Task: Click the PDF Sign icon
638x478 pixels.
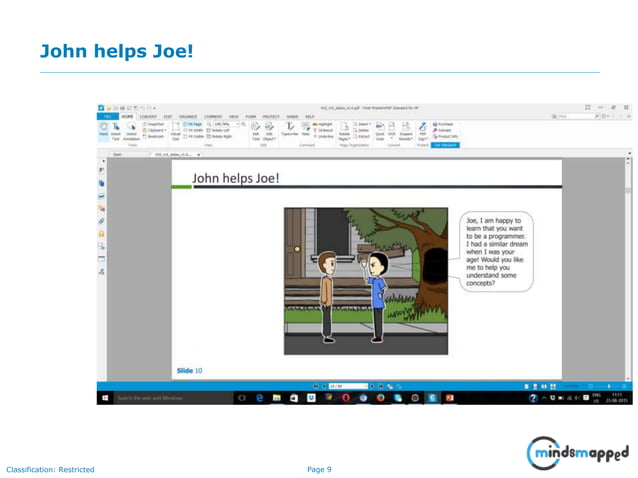Action: (423, 131)
